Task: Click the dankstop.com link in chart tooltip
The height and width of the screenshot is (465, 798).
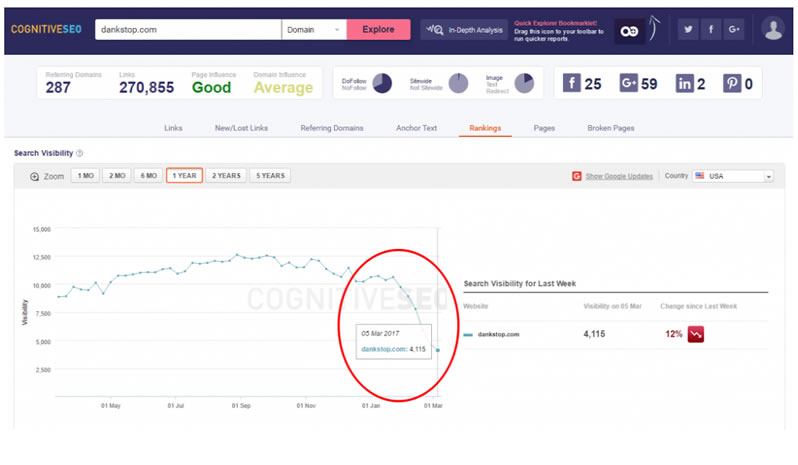Action: 384,349
